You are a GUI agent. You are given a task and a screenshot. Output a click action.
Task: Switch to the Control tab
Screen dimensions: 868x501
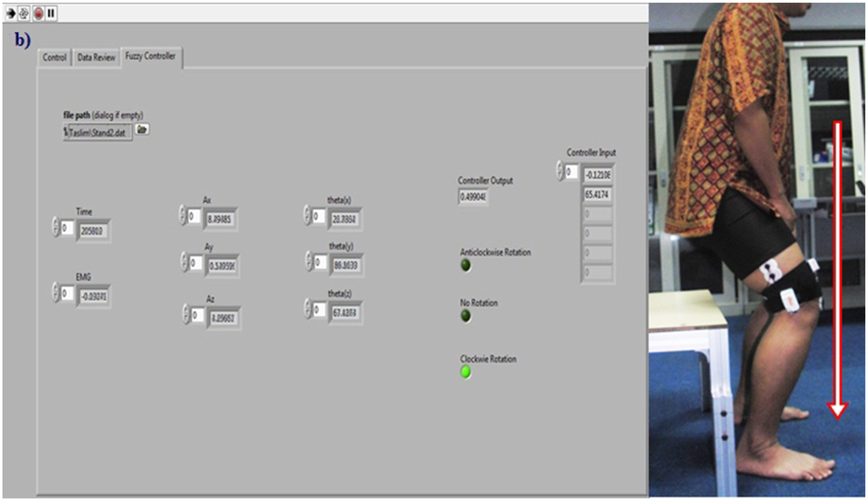coord(54,58)
